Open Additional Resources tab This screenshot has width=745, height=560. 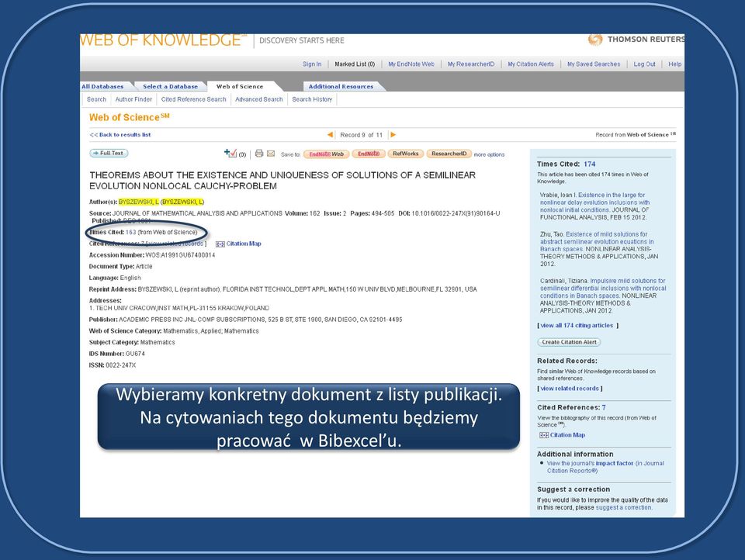coord(341,86)
